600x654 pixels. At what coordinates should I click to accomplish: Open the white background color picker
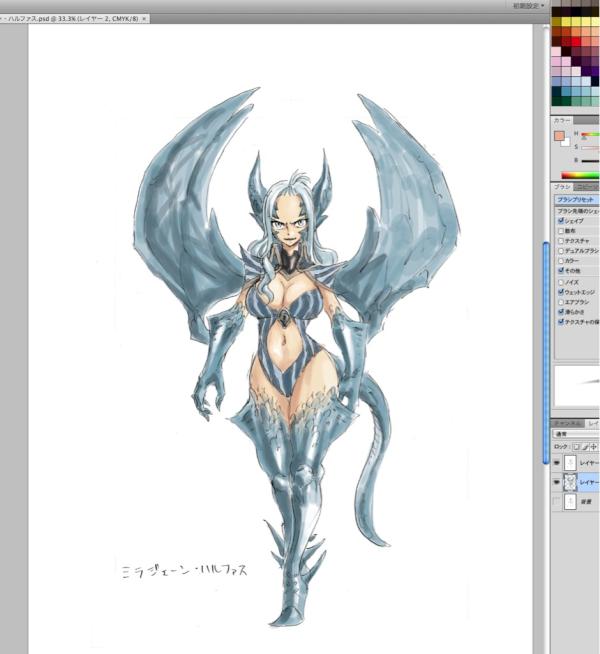(x=566, y=143)
